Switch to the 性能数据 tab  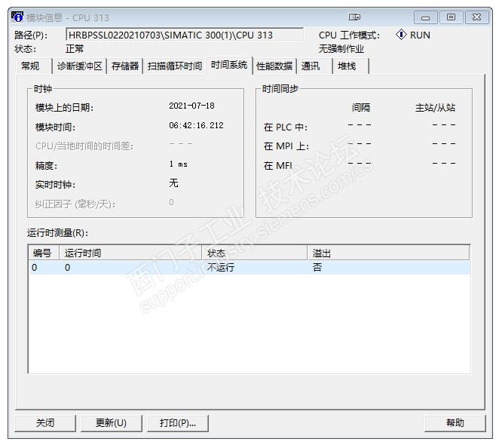click(x=274, y=66)
